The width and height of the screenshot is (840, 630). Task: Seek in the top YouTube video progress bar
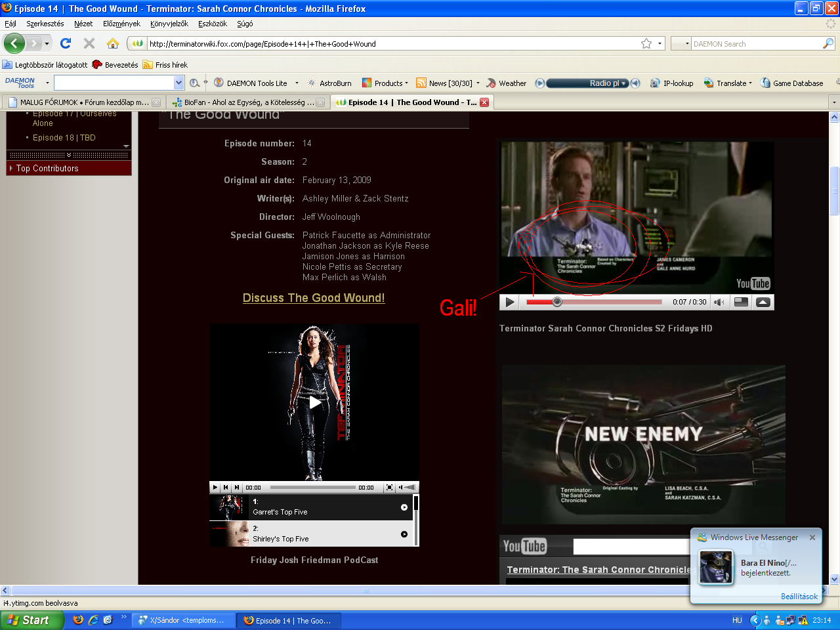point(594,303)
